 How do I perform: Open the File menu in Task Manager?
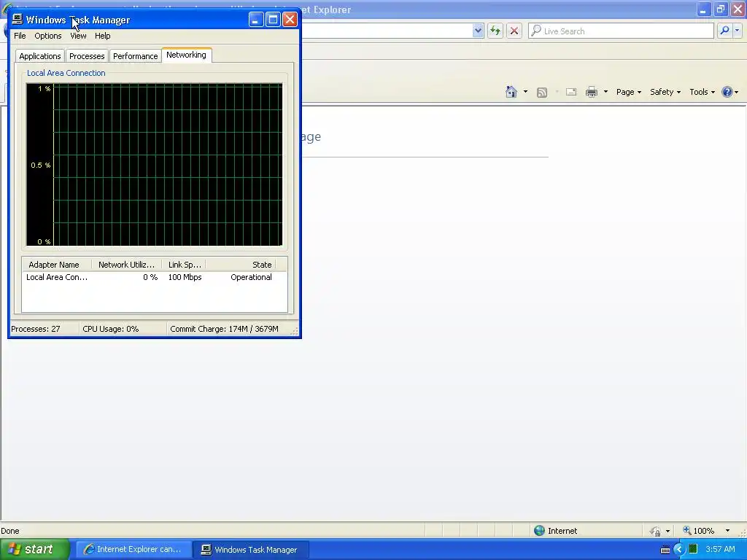20,36
